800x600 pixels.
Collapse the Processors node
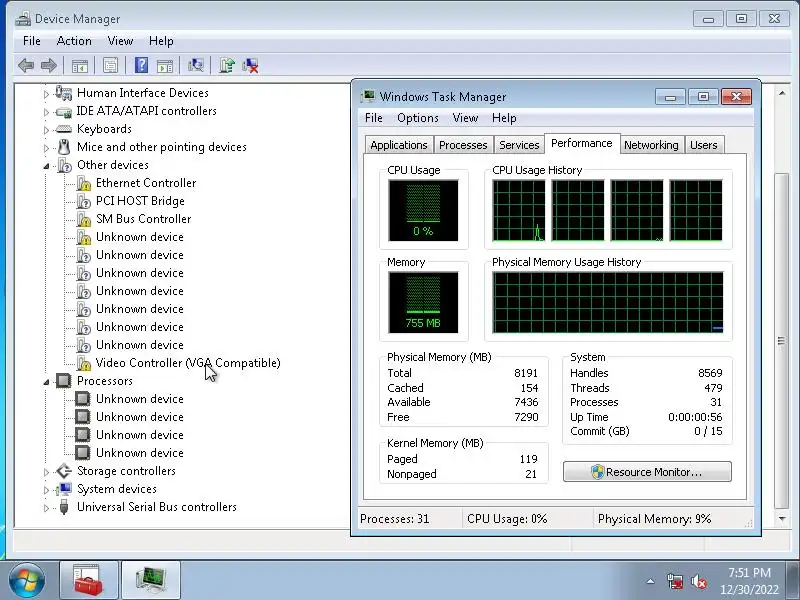46,382
